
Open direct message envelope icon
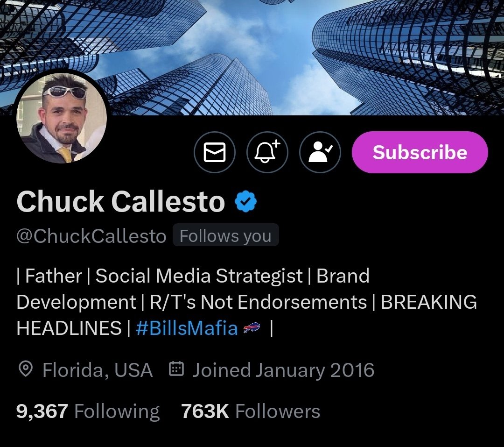point(215,152)
